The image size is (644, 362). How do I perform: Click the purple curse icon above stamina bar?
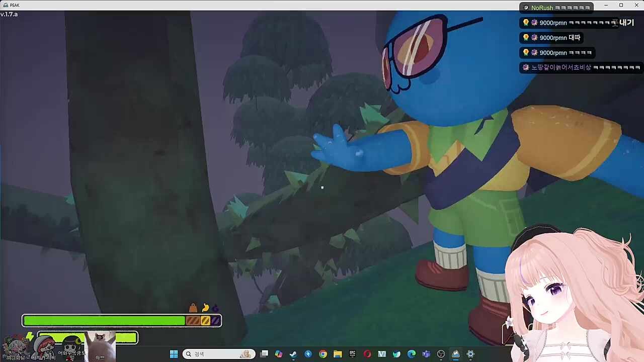point(216,308)
